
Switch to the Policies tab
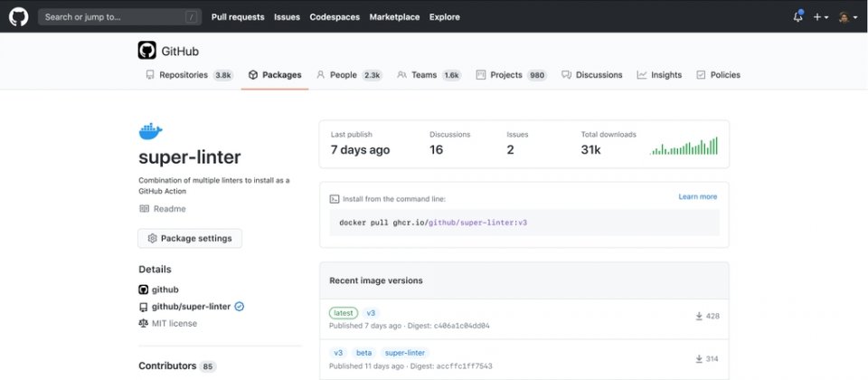718,75
